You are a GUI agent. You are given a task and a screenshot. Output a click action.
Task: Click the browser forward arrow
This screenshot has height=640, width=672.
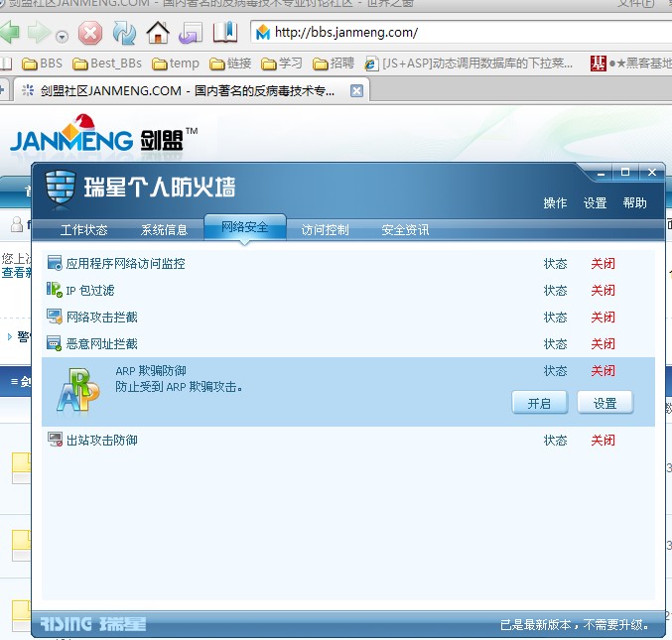click(x=39, y=32)
